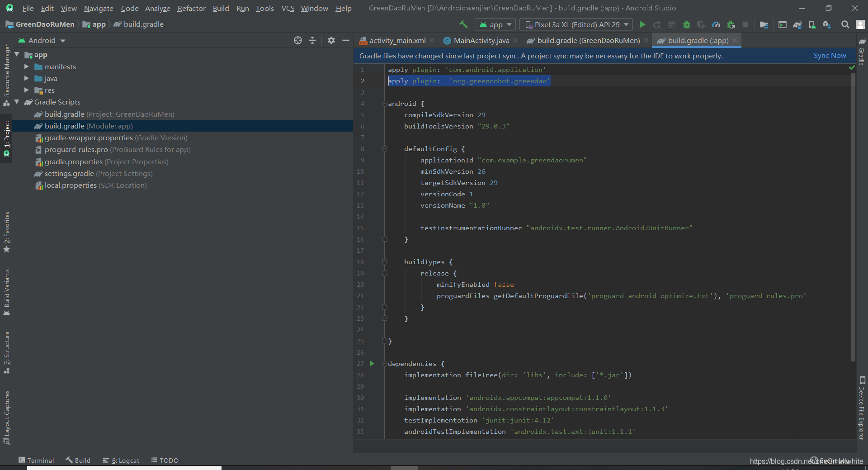The height and width of the screenshot is (470, 868).
Task: Fold the defaultConfig block in gutter
Action: [x=384, y=149]
